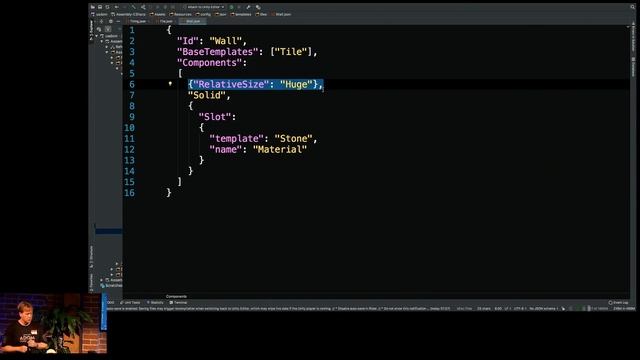
Task: Select the config breadcrumb folder
Action: (x=203, y=14)
